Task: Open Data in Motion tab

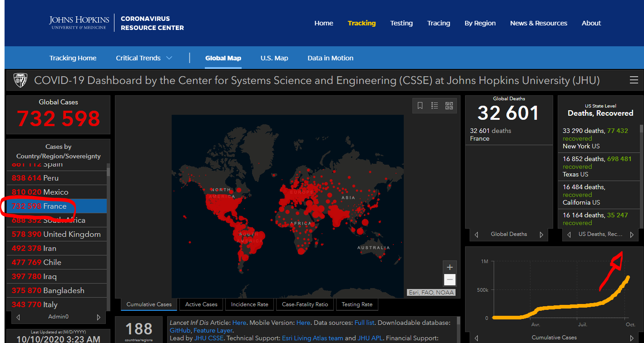Action: pos(330,58)
